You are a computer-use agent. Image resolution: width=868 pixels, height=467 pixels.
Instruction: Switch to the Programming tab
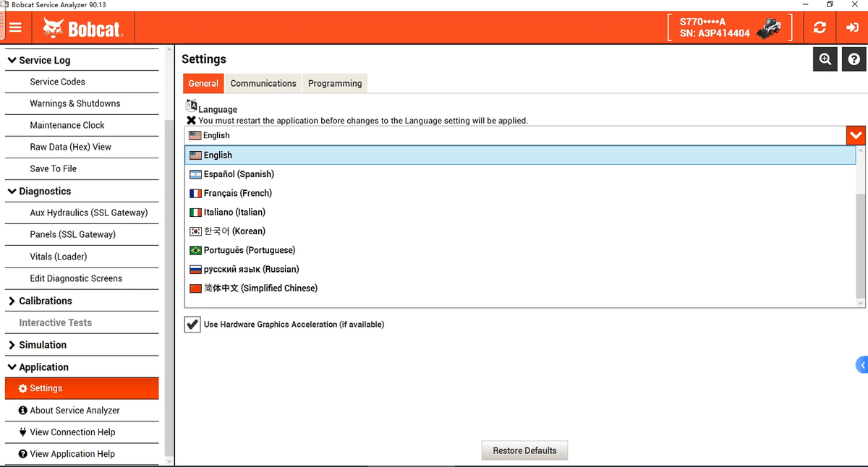pos(335,83)
